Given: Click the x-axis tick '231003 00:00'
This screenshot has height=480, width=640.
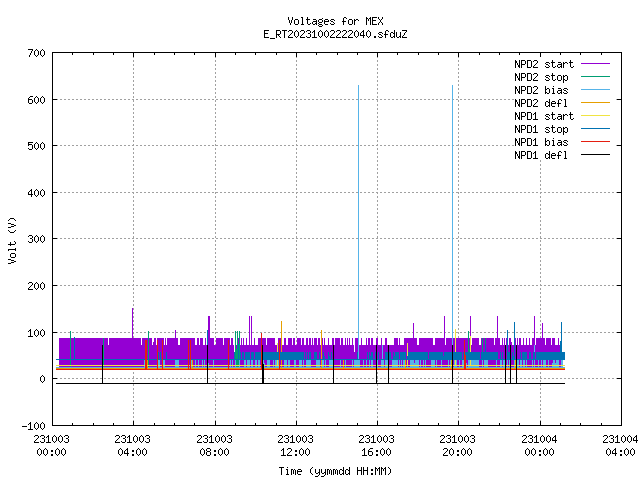Looking at the screenshot, I should pyautogui.click(x=51, y=446).
